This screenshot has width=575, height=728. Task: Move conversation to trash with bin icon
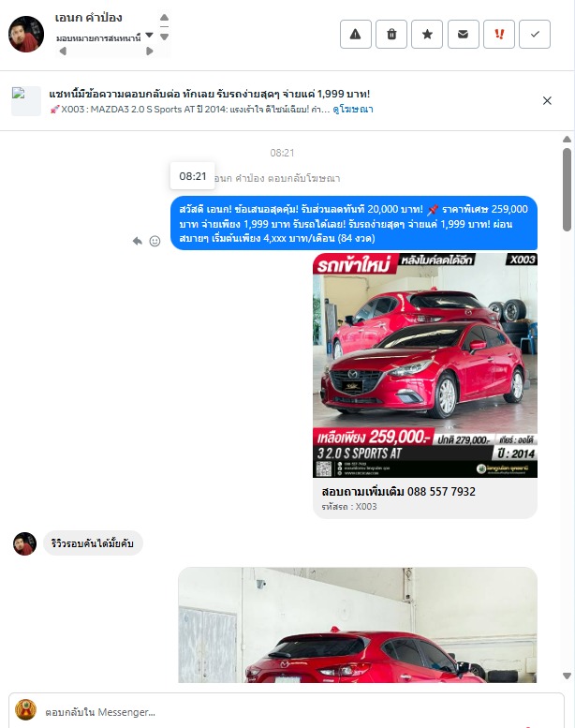[391, 35]
